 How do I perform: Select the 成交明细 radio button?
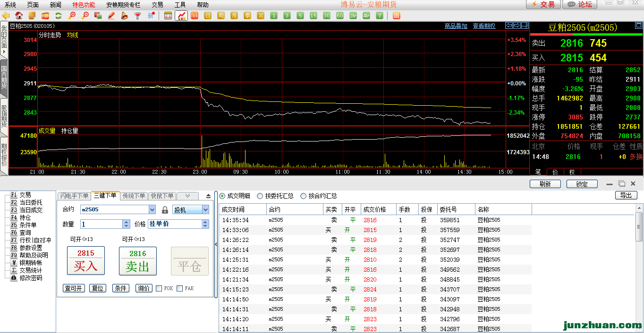[x=223, y=196]
